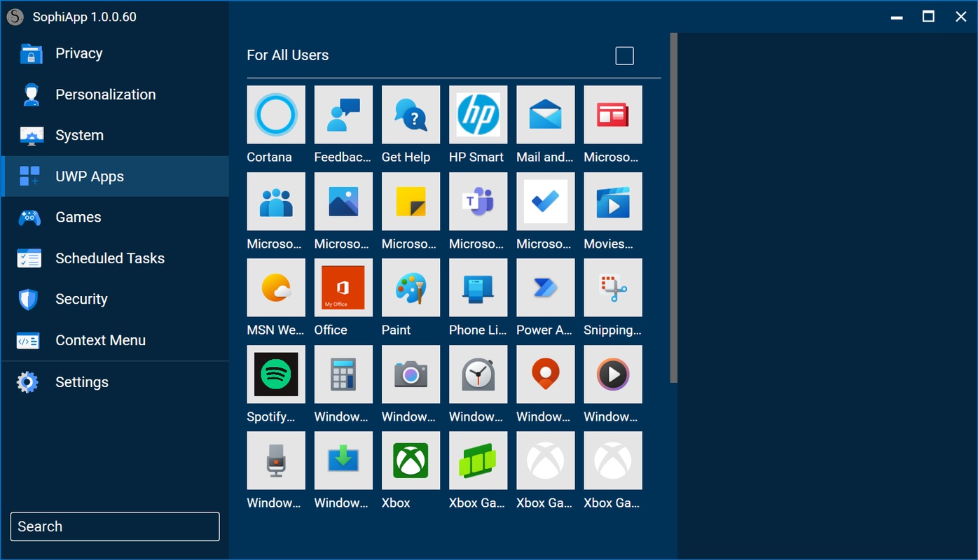Click the HP Smart app icon
The image size is (978, 560).
(x=478, y=115)
